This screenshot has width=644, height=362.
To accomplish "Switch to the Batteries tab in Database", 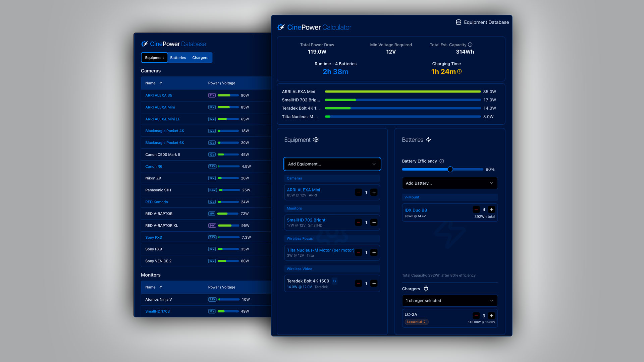I will click(178, 58).
